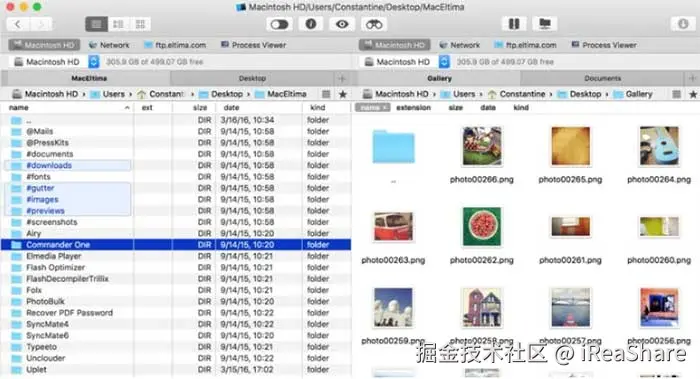This screenshot has width=700, height=379.
Task: Sort right pane by extension header
Action: coord(413,108)
